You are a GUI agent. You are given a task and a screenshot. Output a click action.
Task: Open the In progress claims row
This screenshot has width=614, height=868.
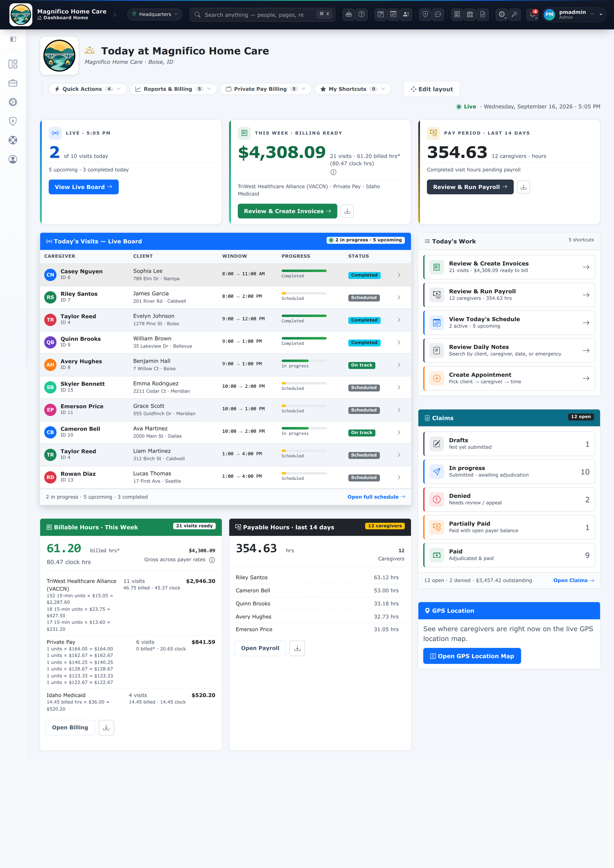509,472
